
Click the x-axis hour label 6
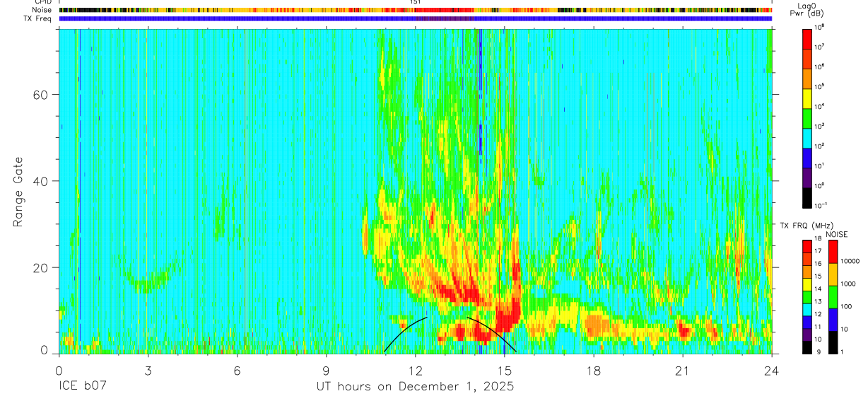(237, 369)
